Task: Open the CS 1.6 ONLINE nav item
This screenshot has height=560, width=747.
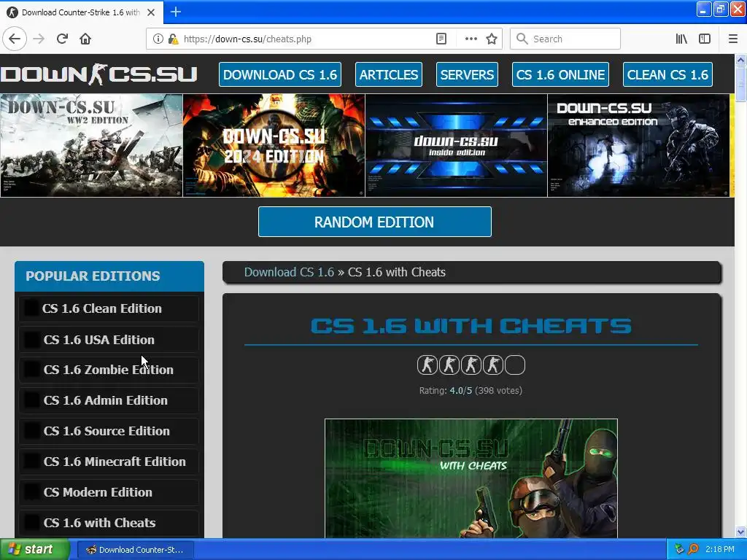Action: click(x=560, y=75)
